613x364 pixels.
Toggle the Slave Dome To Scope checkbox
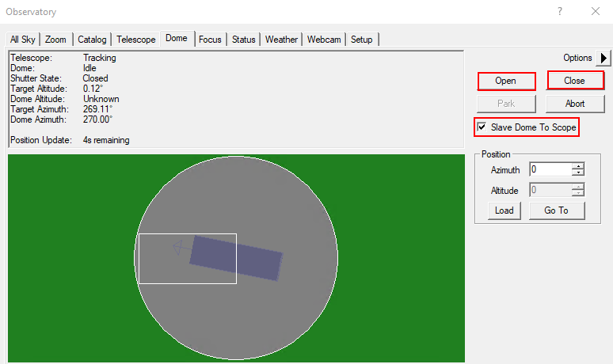point(482,127)
